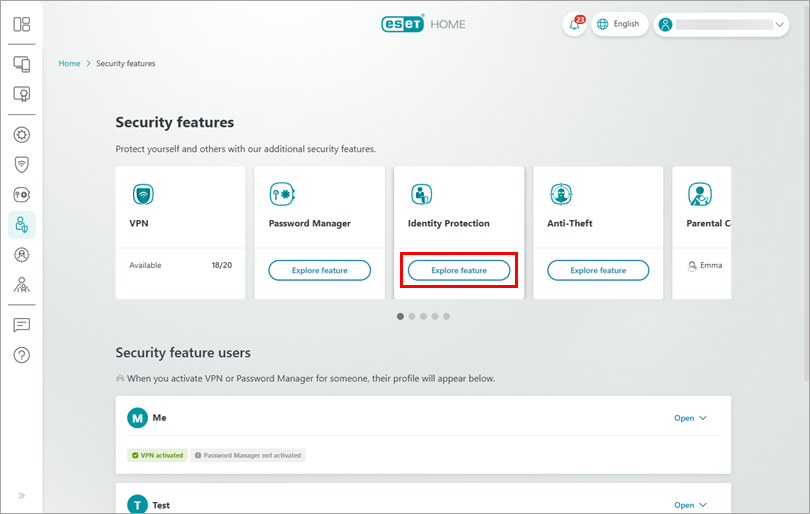The width and height of the screenshot is (810, 514).
Task: Click the T avatar of Test profile
Action: click(137, 505)
